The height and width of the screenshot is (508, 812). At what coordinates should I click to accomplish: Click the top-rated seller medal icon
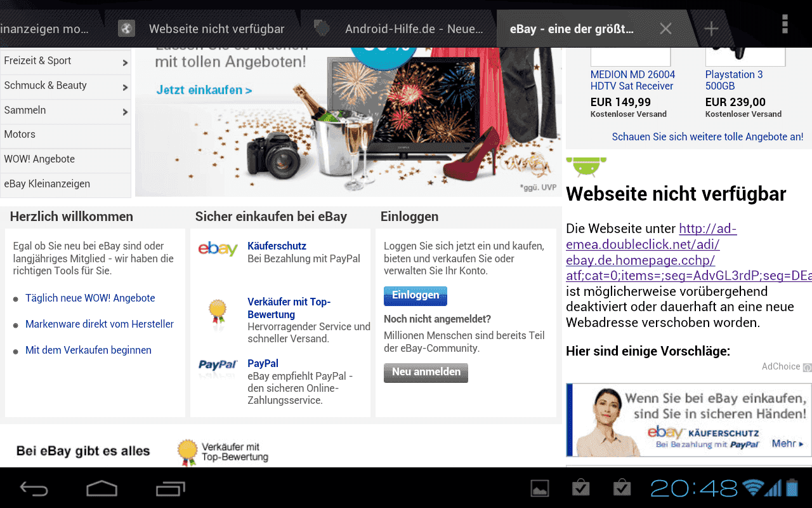[218, 312]
